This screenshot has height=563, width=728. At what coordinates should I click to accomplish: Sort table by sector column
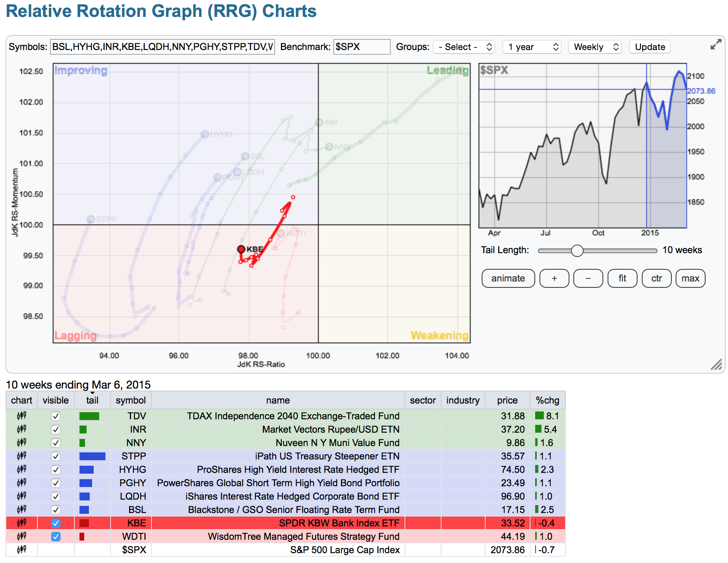(x=423, y=400)
